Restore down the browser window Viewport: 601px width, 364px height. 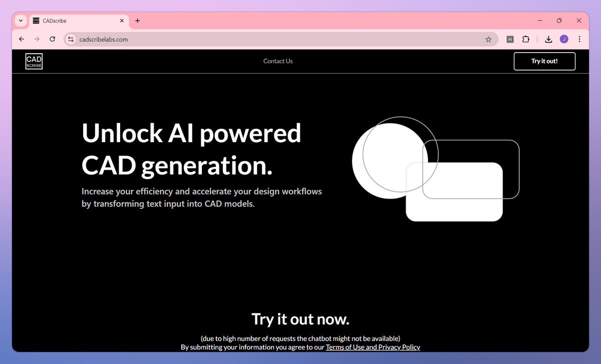click(559, 21)
